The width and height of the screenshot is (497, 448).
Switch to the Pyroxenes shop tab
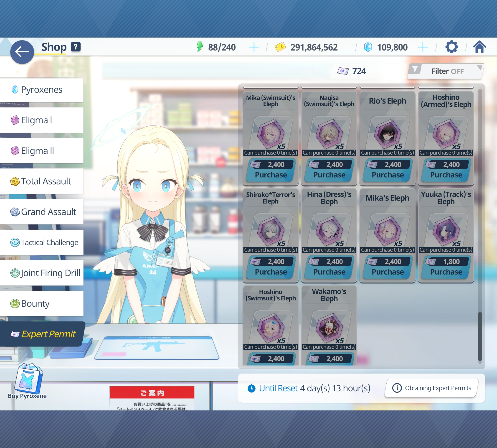pos(42,90)
